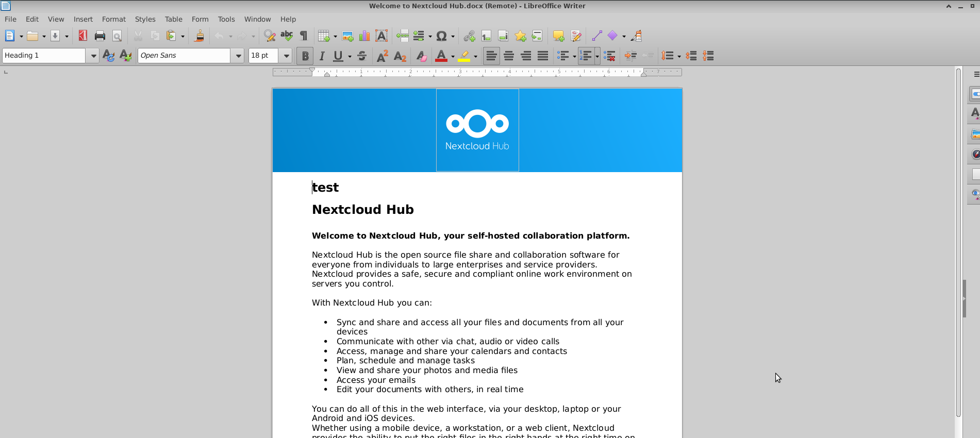Toggle Bold formatting
The image size is (980, 438).
305,56
